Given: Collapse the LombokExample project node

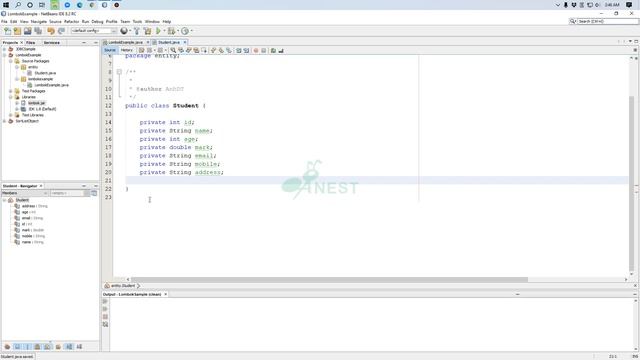Looking at the screenshot, I should click(x=4, y=55).
